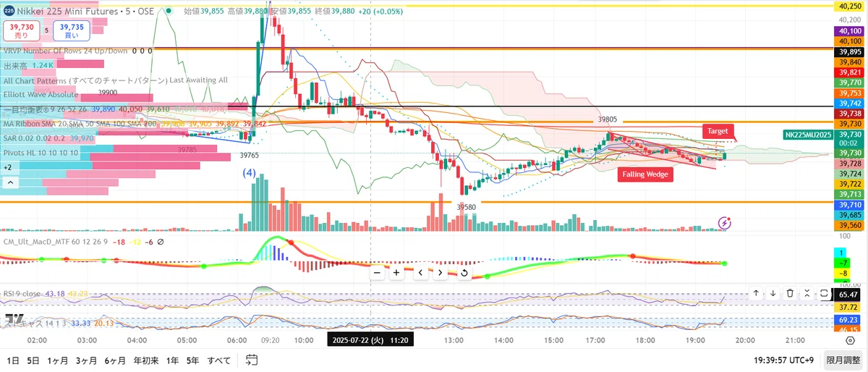Screen dimensions: 868x372
Task: Select the Elliott Wave Absolute legend
Action: (x=41, y=95)
